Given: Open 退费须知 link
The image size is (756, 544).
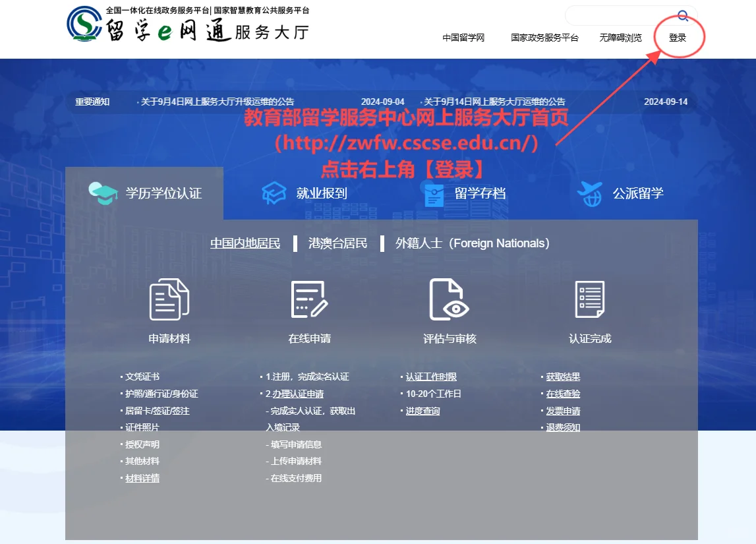Looking at the screenshot, I should [x=563, y=427].
